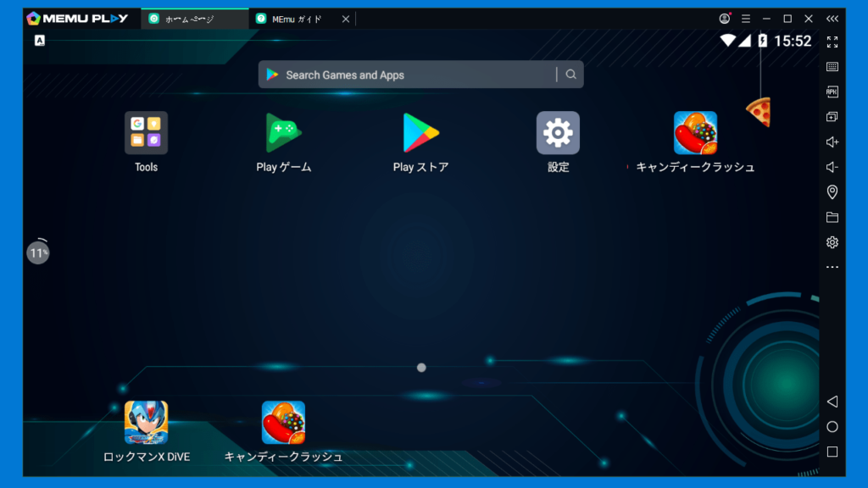This screenshot has width=868, height=488.
Task: Open the Tools app folder
Action: click(145, 133)
